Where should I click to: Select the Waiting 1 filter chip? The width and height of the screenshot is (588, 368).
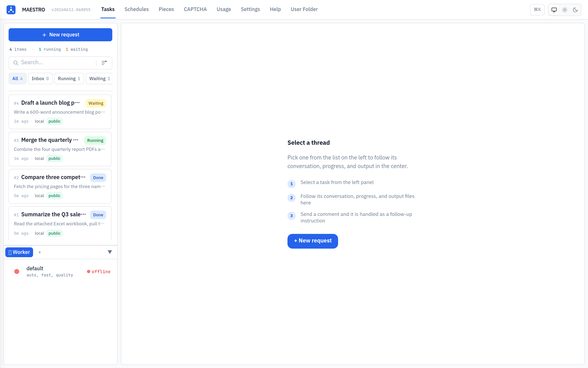click(x=99, y=79)
